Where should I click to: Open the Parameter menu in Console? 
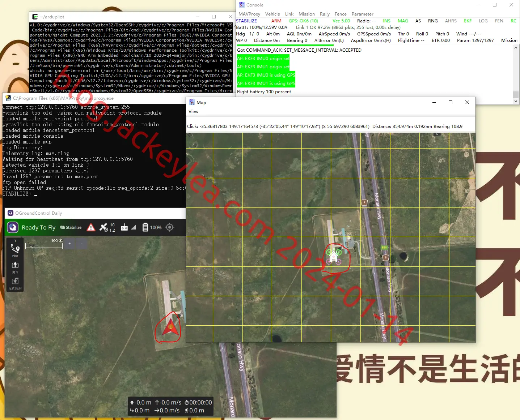363,14
